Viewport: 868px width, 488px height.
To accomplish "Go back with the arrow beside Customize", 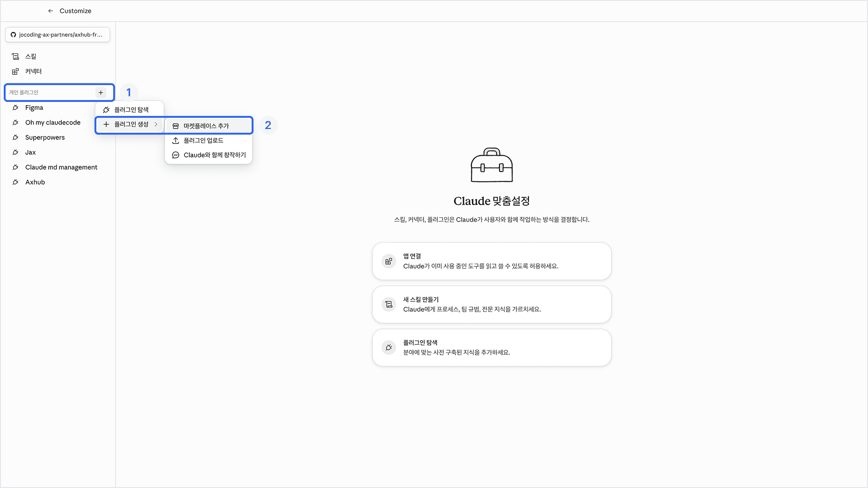I will (x=51, y=11).
